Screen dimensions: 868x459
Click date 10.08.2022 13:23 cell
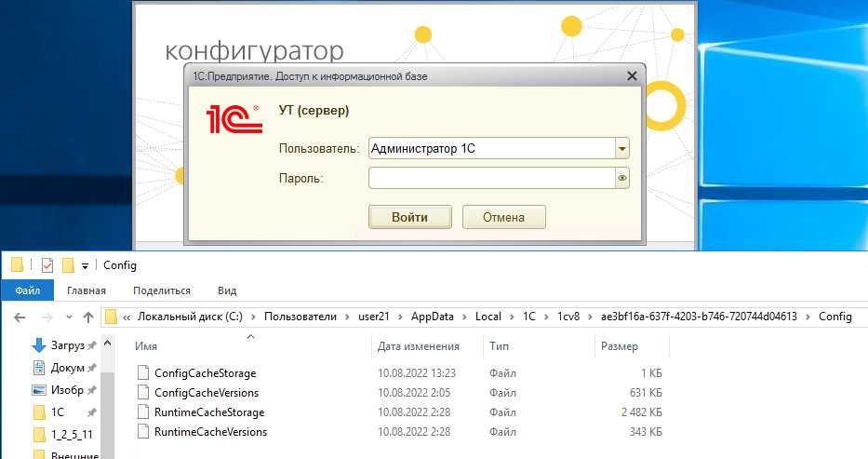click(416, 373)
